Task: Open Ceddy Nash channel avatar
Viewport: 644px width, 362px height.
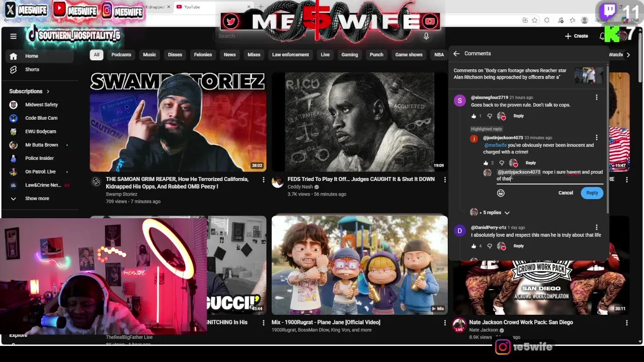Action: 278,182
